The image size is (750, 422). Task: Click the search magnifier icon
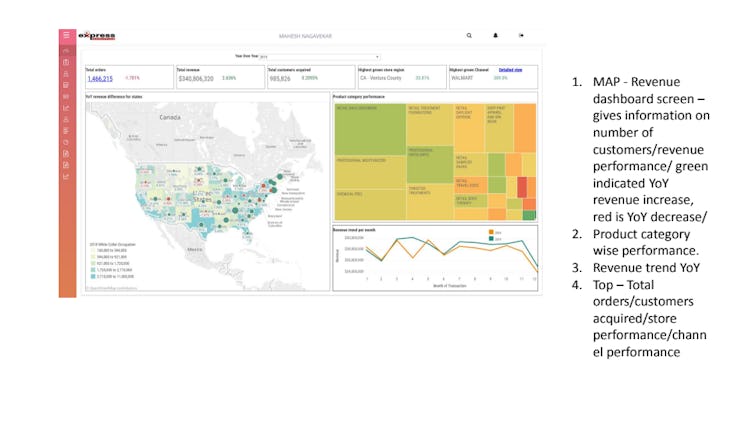click(x=469, y=35)
